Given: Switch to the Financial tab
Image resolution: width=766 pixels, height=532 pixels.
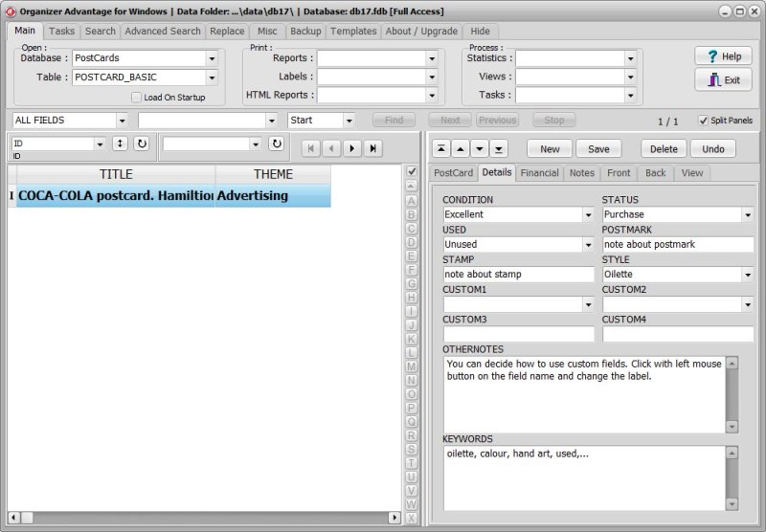Looking at the screenshot, I should [539, 173].
